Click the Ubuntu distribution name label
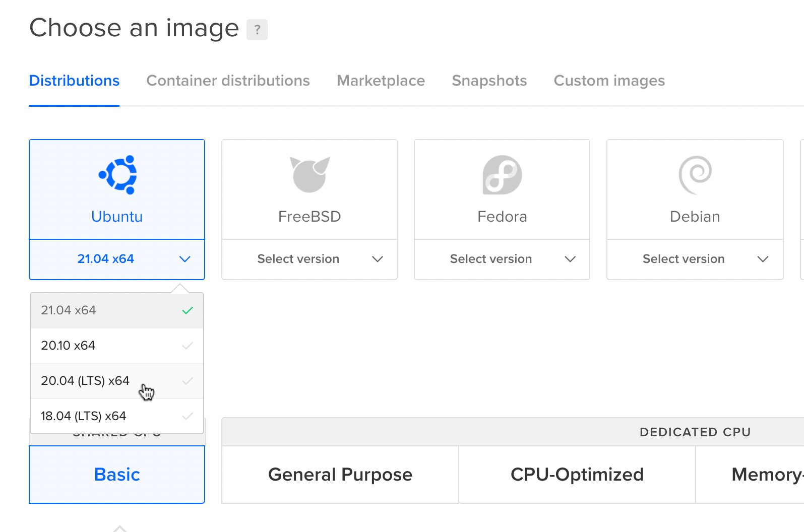804x532 pixels. (117, 217)
